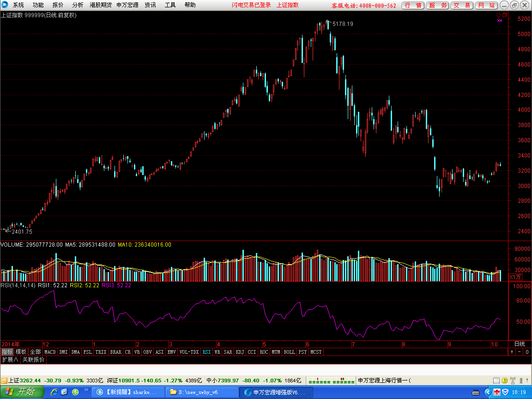Image resolution: width=532 pixels, height=399 pixels.
Task: Open the 资讯 menu
Action: [x=150, y=5]
